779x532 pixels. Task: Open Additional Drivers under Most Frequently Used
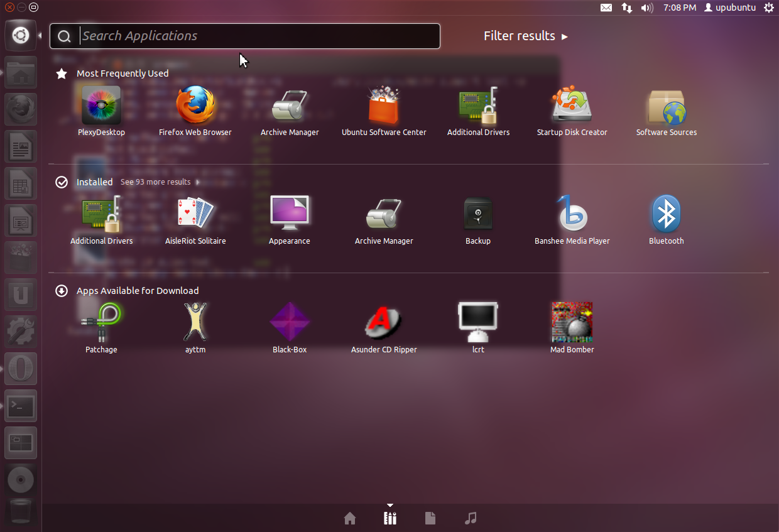[x=478, y=111]
